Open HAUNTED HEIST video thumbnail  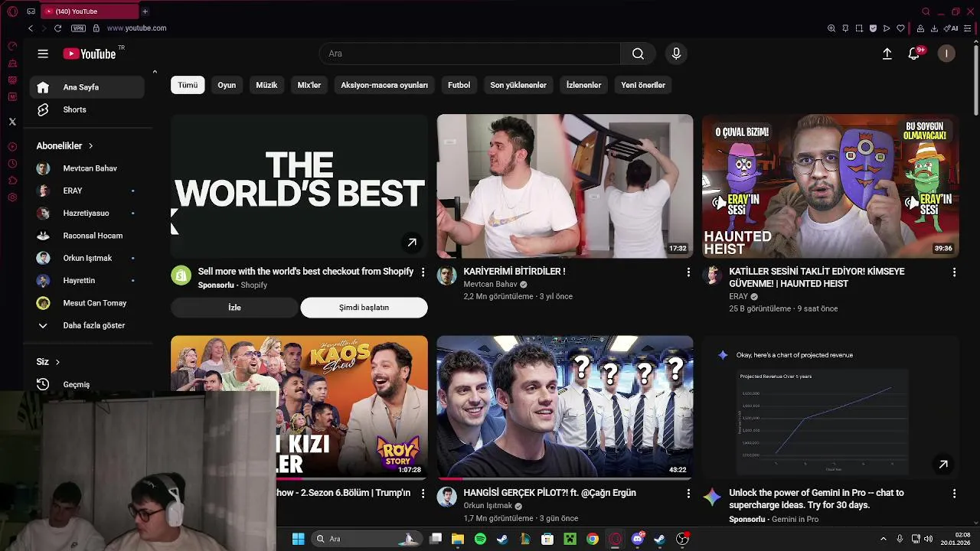click(831, 186)
